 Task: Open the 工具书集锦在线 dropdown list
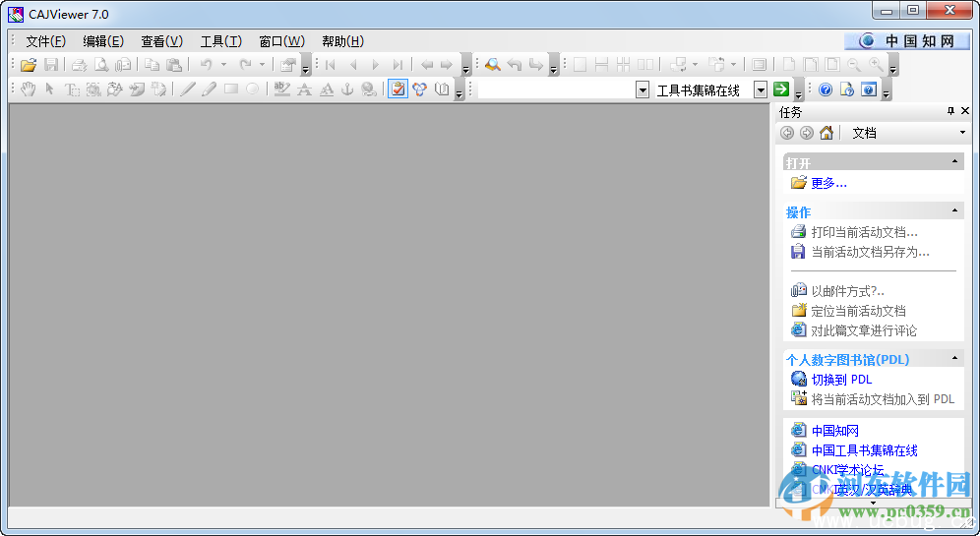click(x=760, y=89)
